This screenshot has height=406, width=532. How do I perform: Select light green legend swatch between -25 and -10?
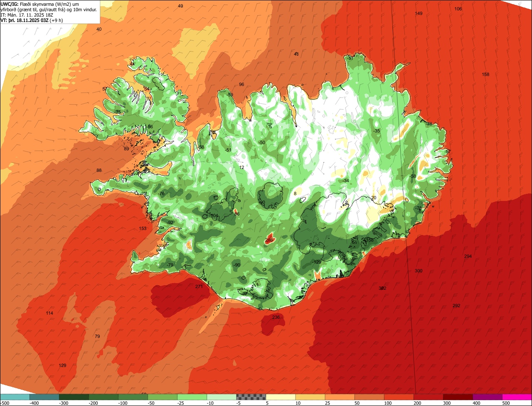pos(192,397)
